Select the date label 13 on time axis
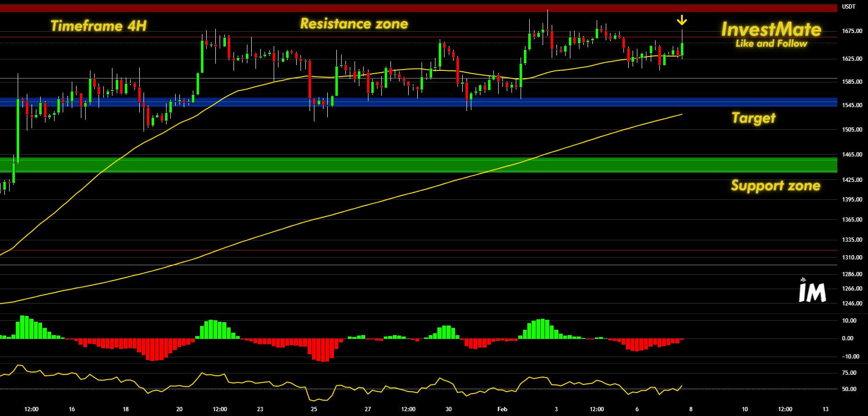This screenshot has height=416, width=868. tap(825, 409)
